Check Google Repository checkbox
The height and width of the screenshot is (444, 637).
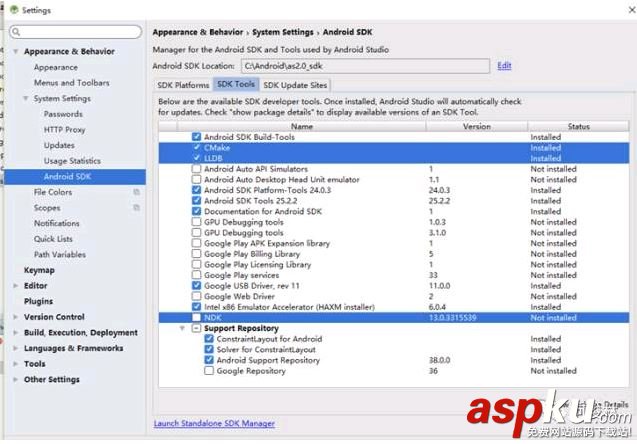209,370
